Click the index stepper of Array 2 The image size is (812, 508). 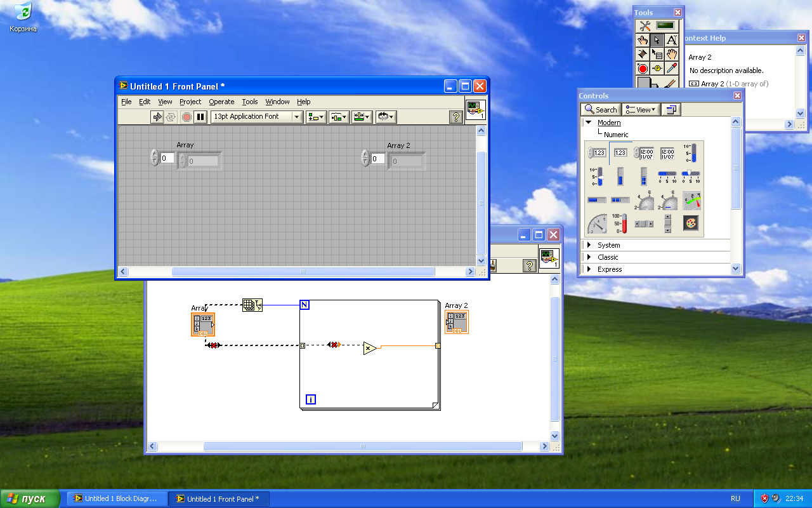[x=365, y=158]
